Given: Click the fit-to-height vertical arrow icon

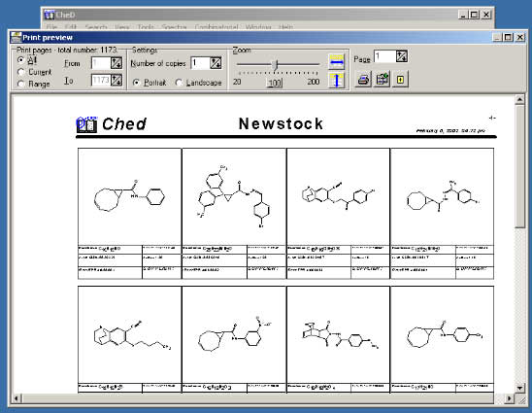Looking at the screenshot, I should [337, 81].
